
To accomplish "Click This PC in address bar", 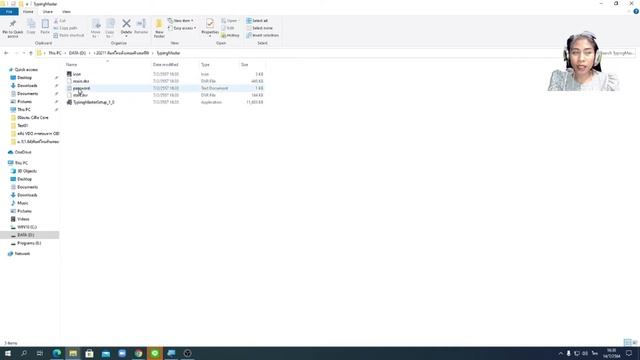I will [x=55, y=53].
